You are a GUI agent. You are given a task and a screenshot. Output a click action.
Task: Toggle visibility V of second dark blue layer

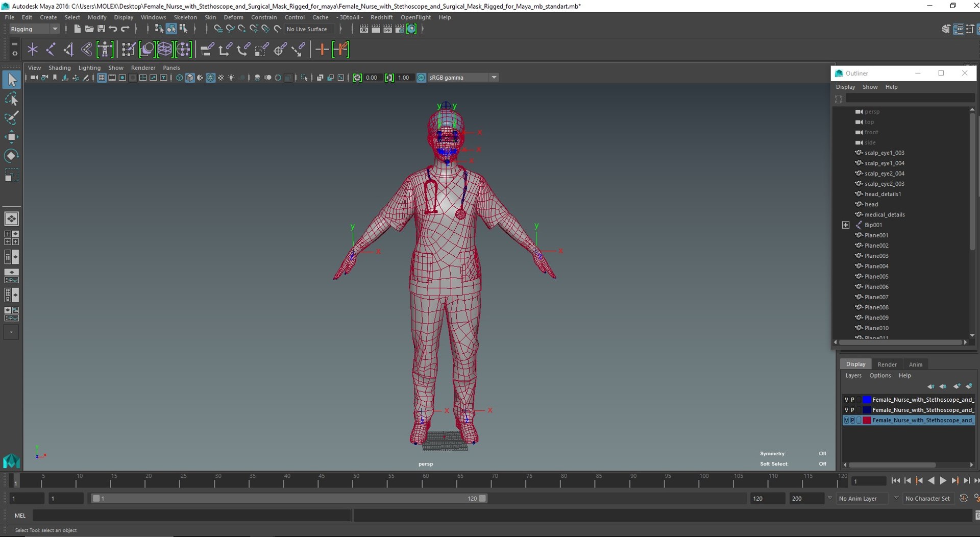pos(846,410)
